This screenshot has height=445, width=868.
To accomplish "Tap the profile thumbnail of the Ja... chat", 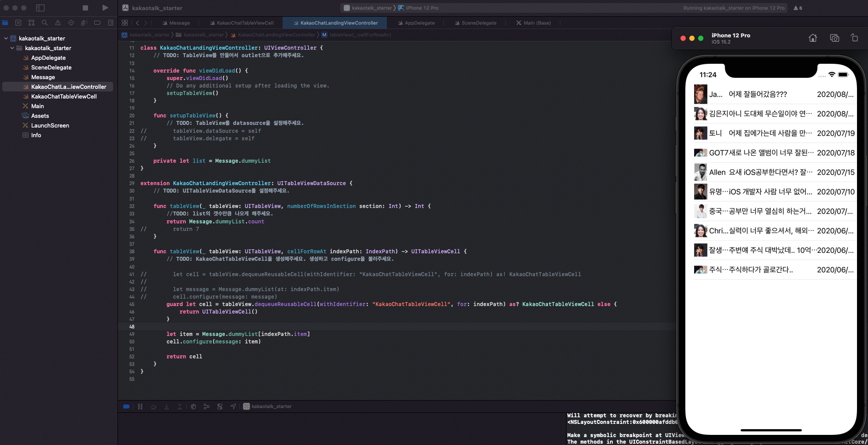I will [700, 94].
